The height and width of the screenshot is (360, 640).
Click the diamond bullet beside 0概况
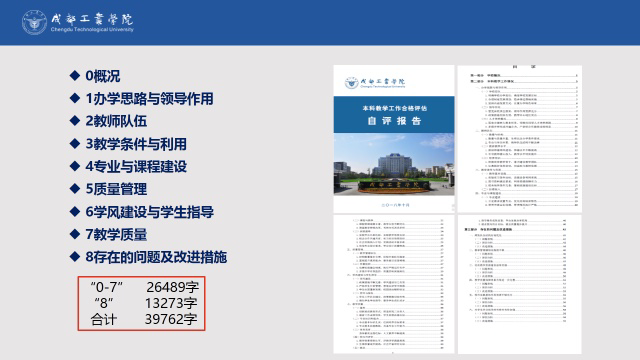tap(75, 76)
